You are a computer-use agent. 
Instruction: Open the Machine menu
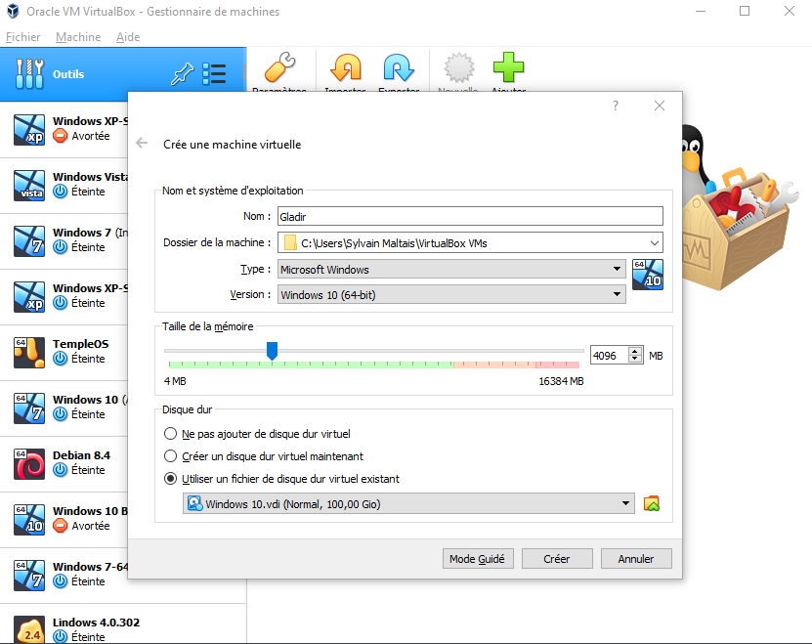[78, 37]
